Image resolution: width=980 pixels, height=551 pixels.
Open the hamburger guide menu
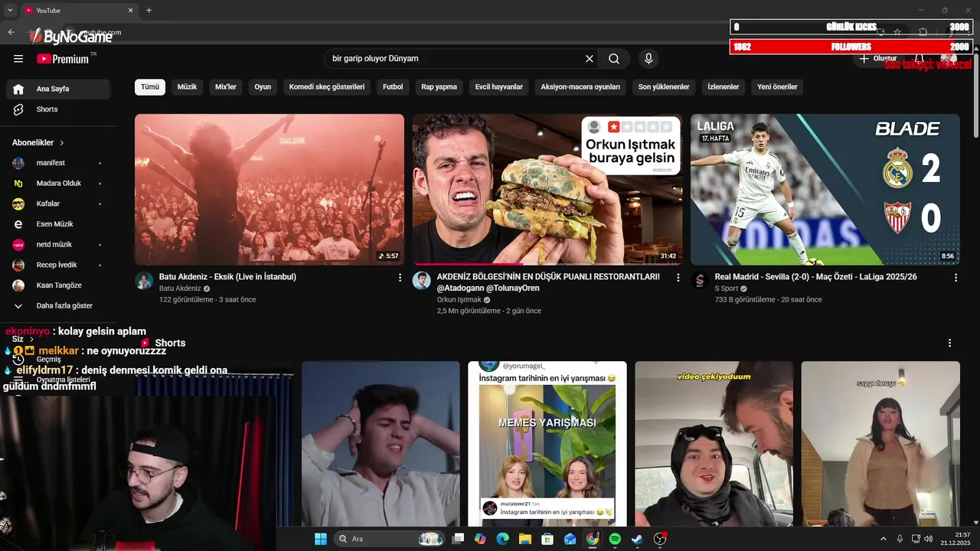tap(18, 59)
